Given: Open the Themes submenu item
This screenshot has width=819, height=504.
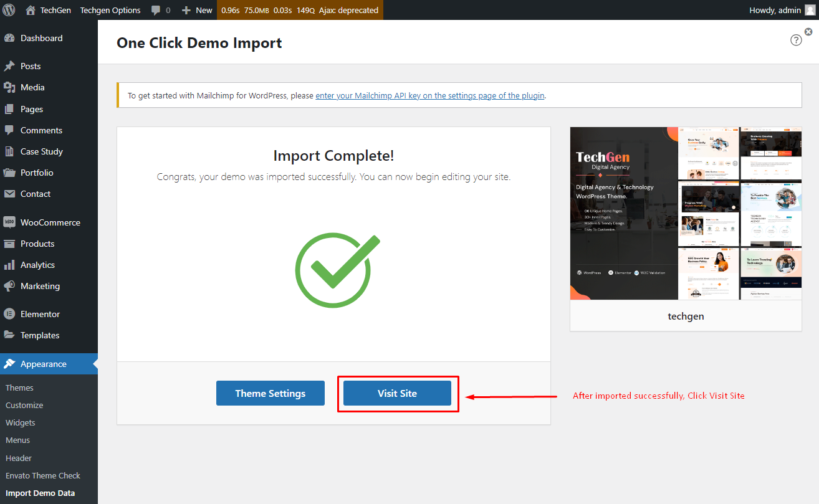Looking at the screenshot, I should coord(19,388).
